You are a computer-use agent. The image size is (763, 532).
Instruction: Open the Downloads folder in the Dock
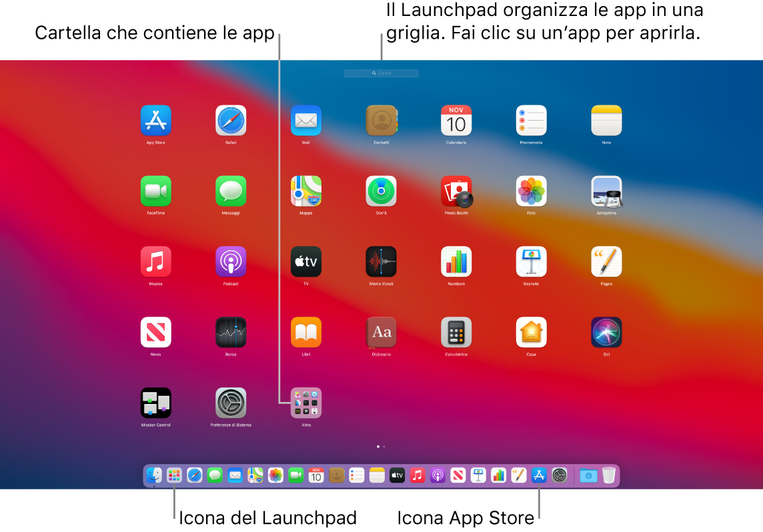pos(588,475)
